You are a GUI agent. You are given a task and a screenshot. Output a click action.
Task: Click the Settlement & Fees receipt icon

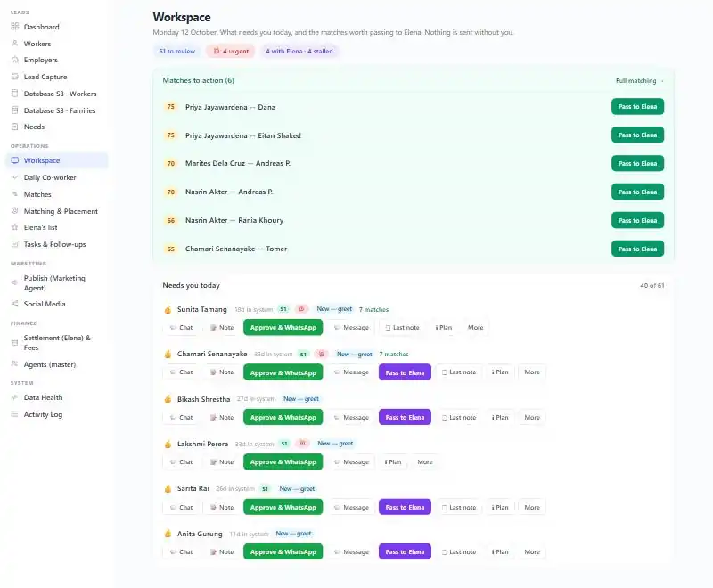15,342
